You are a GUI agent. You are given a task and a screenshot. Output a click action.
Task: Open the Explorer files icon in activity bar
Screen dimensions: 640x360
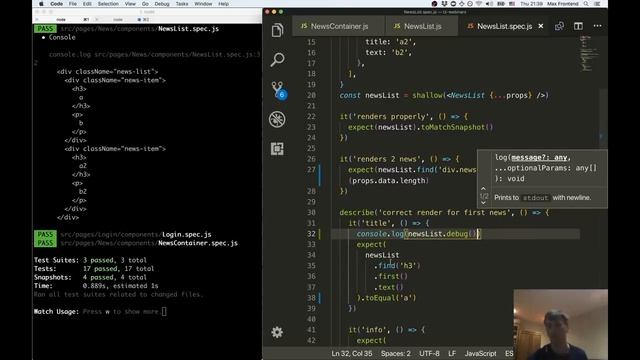coord(277,30)
